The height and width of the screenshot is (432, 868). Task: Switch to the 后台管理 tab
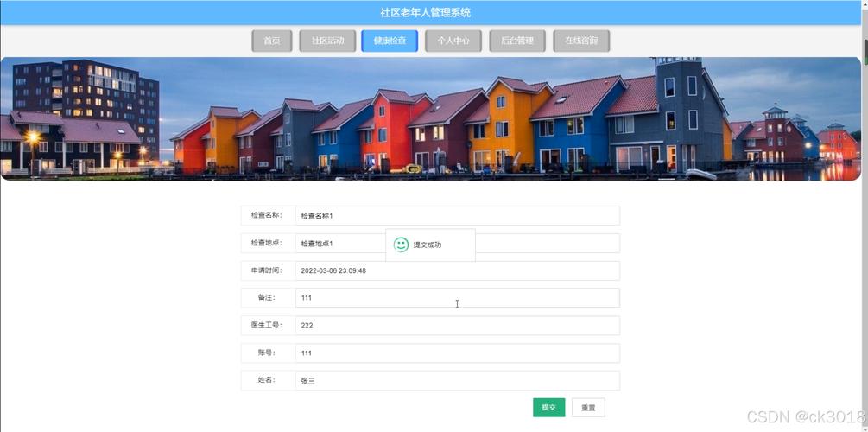tap(517, 41)
